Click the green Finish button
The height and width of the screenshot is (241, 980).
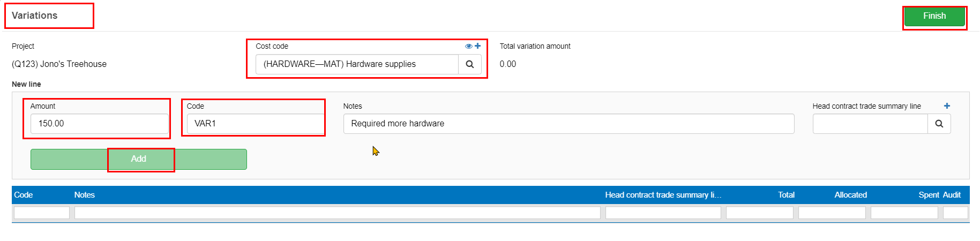[934, 16]
